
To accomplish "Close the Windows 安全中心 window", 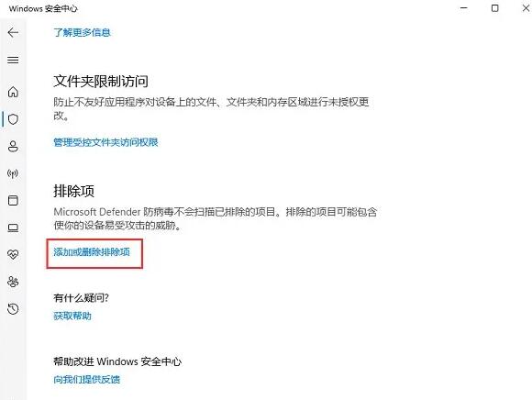I will (x=526, y=8).
